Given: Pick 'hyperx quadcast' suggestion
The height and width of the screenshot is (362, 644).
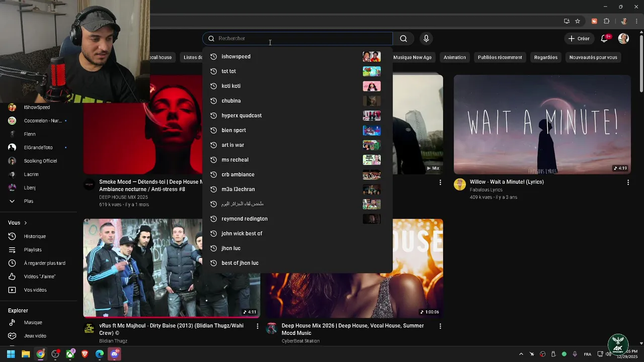Looking at the screenshot, I should 298,116.
